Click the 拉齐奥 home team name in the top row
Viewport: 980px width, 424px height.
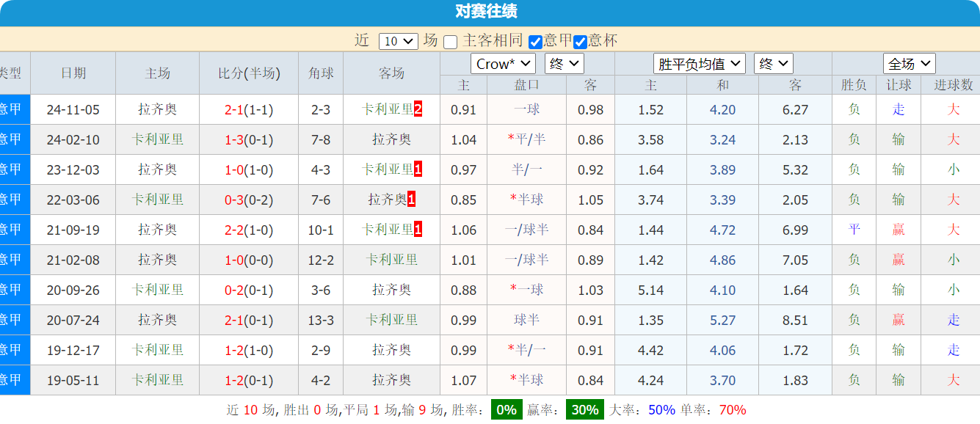pos(157,109)
